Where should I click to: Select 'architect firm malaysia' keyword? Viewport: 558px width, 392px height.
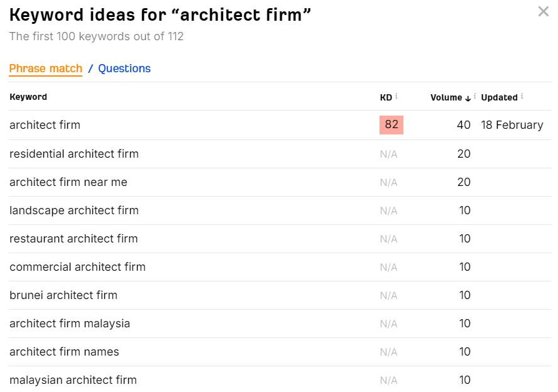[70, 324]
